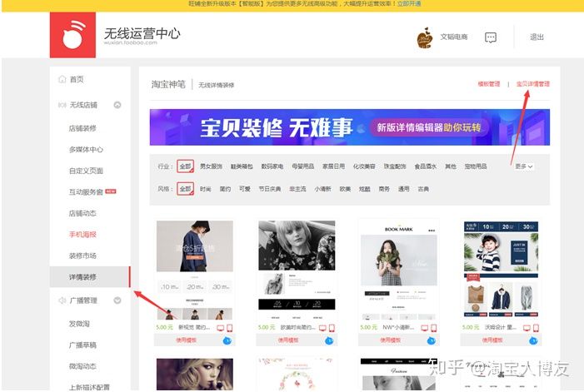Open the 宝贝装修无难事 promotional banner
Image resolution: width=584 pixels, height=392 pixels.
pyautogui.click(x=350, y=127)
